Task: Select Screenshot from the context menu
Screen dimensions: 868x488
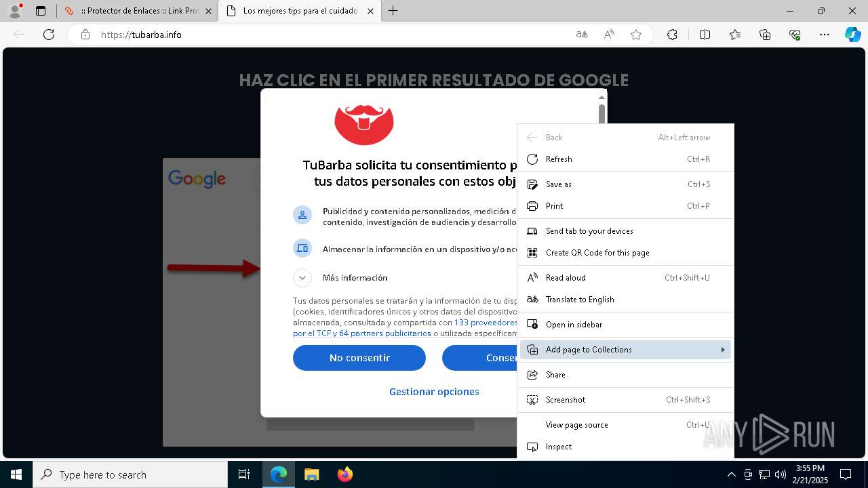Action: point(625,400)
